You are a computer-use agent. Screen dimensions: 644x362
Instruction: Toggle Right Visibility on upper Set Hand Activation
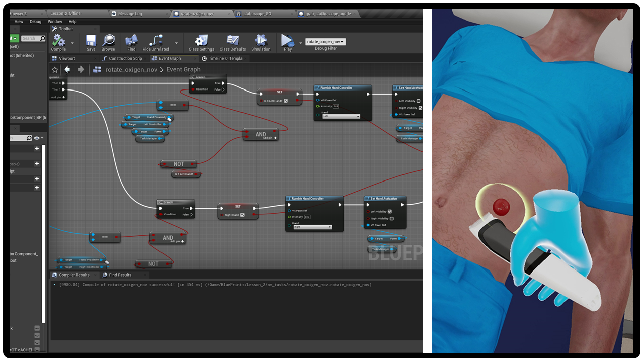[x=420, y=108]
